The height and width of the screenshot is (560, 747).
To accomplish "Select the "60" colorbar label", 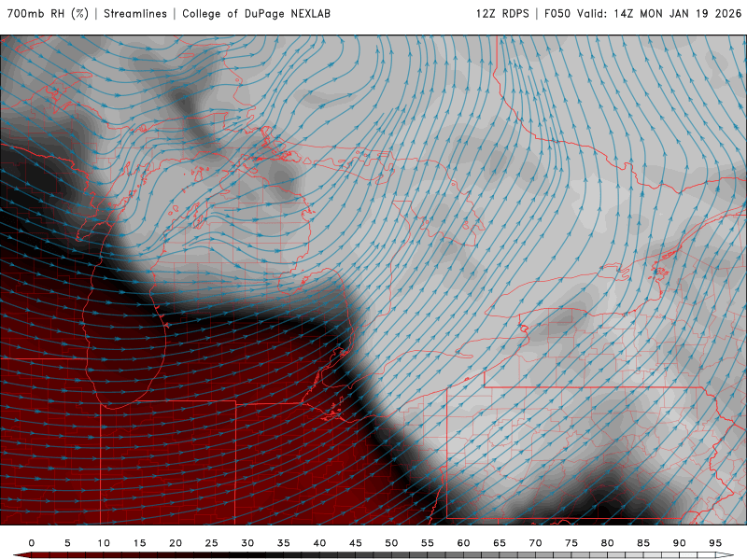I will tap(463, 543).
